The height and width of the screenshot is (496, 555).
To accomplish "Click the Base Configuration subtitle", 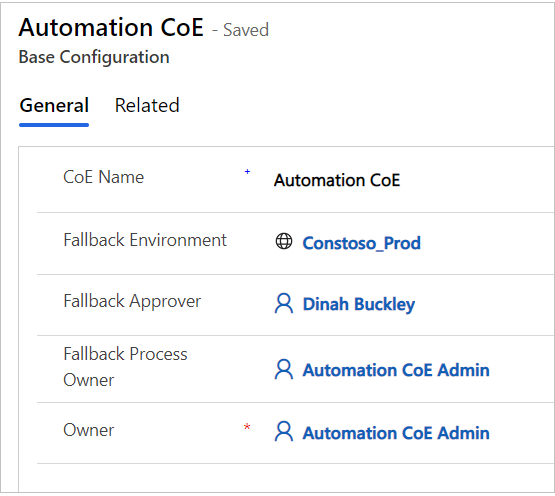I will 94,57.
